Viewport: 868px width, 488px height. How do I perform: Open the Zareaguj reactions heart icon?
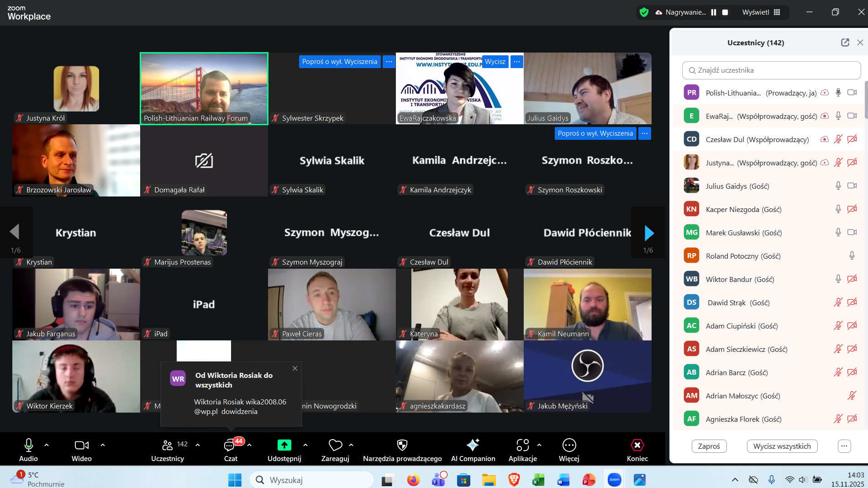click(x=335, y=445)
